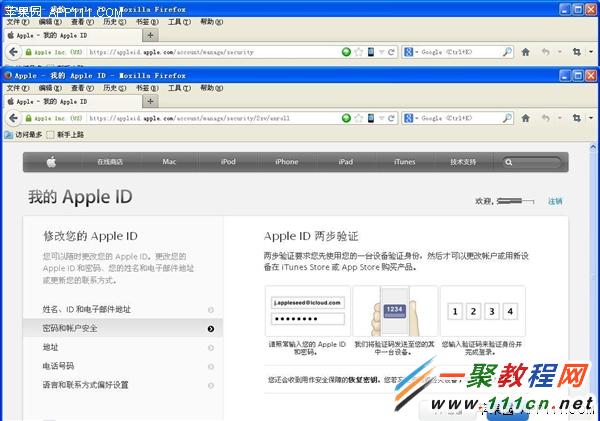Click arrow icon beside 电话号码
This screenshot has width=600, height=421.
click(211, 367)
